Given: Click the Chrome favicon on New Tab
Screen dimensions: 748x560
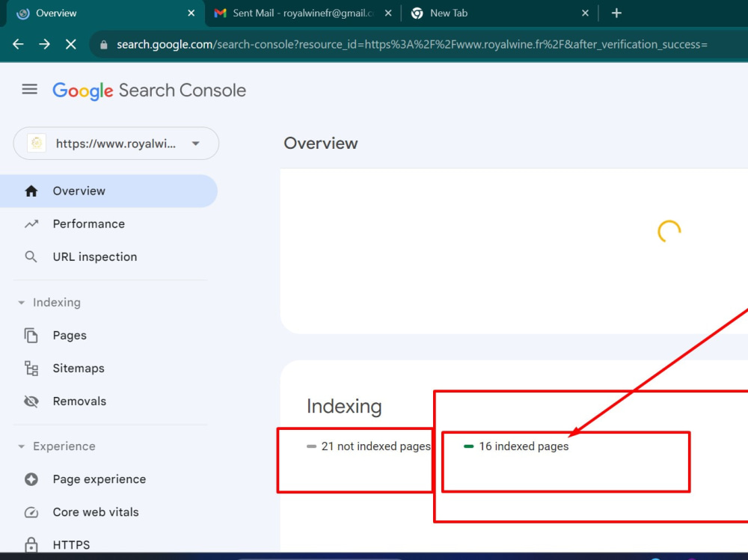Looking at the screenshot, I should click(x=417, y=13).
